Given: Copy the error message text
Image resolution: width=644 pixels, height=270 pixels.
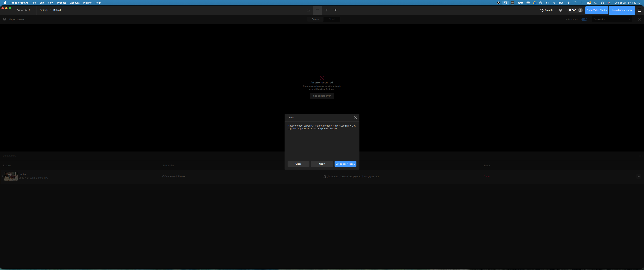Looking at the screenshot, I should (322, 164).
